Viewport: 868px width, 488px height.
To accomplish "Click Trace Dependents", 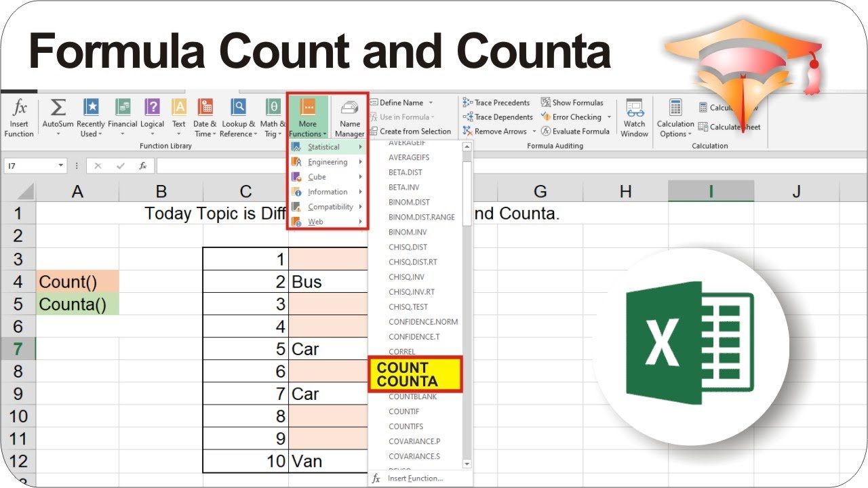I will tap(498, 117).
